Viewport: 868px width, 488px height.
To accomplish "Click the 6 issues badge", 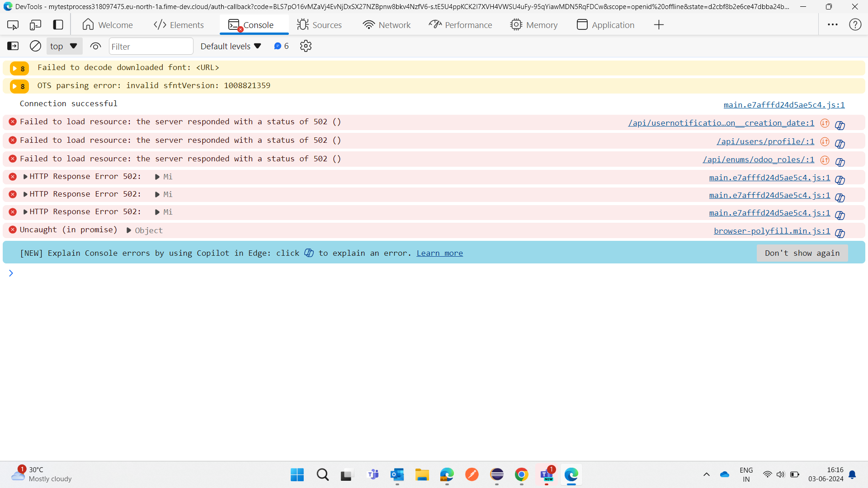I will 281,46.
